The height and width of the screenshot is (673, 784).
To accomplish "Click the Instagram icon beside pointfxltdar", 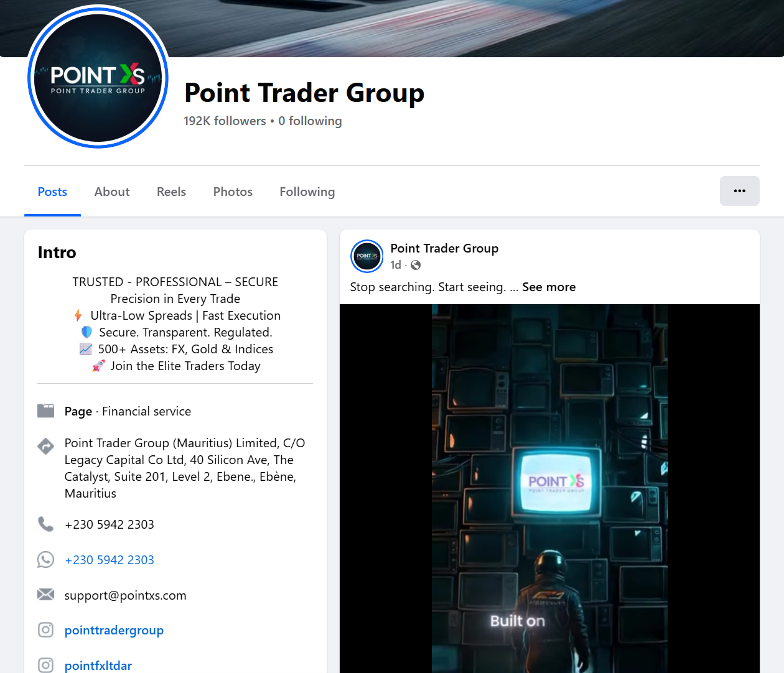I will point(45,665).
